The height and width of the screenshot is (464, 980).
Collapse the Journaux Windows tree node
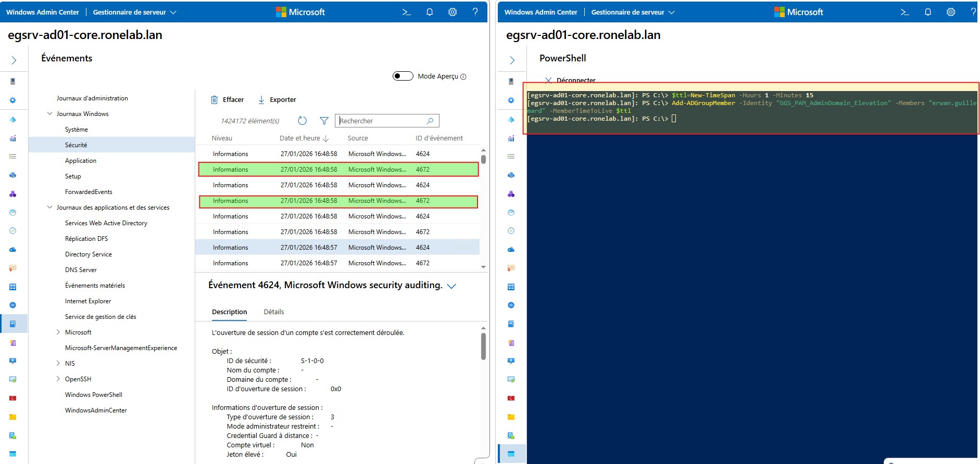click(x=50, y=113)
